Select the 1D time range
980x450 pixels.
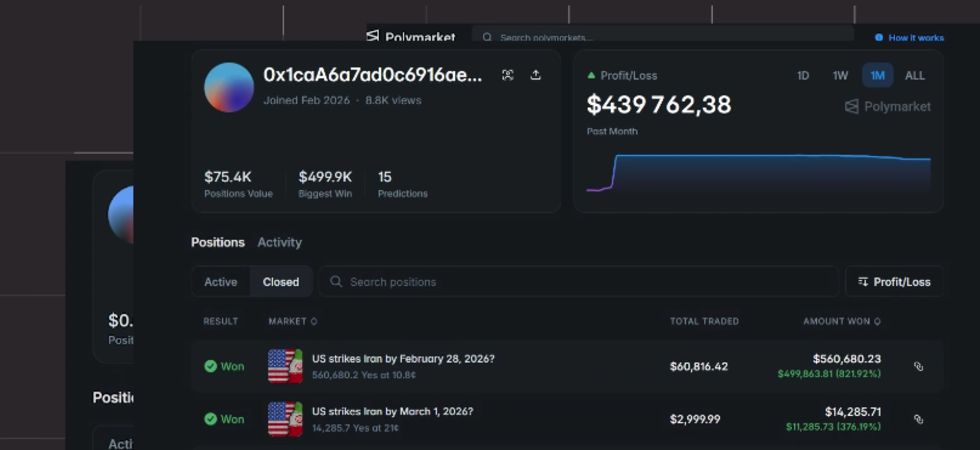click(803, 76)
